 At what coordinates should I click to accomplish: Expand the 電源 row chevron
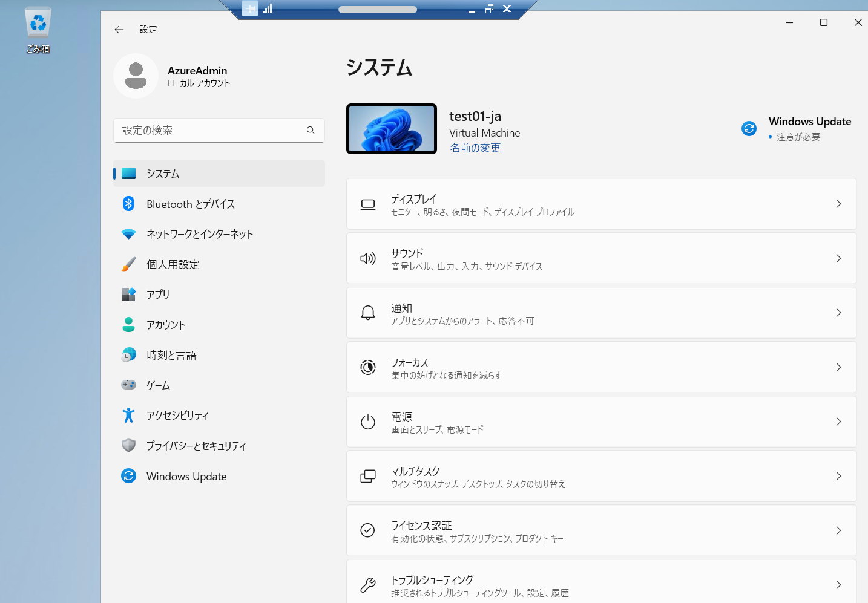pos(838,422)
